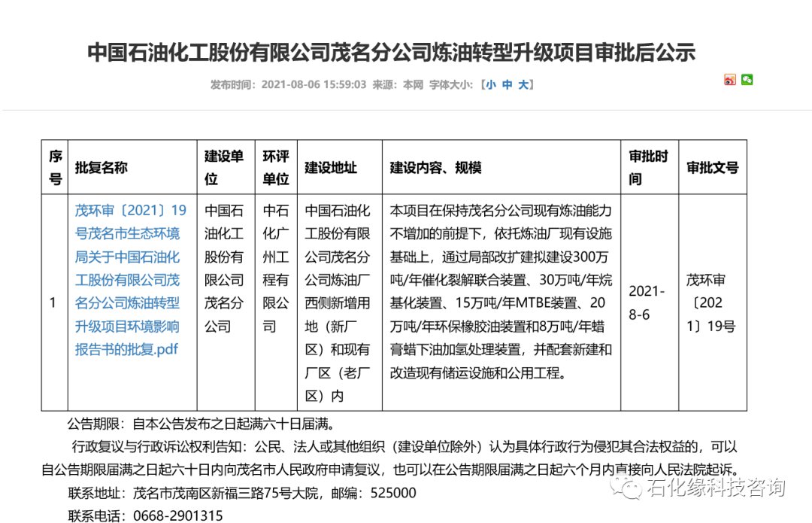Click the row number 1 cell

55,303
